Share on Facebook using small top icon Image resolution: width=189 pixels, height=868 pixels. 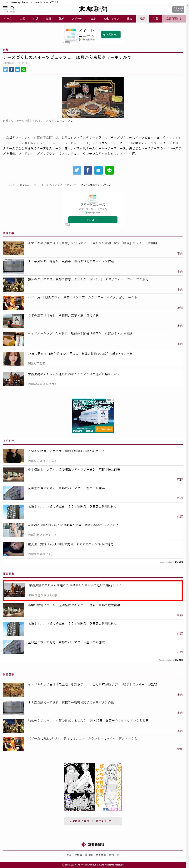[x=12, y=70]
